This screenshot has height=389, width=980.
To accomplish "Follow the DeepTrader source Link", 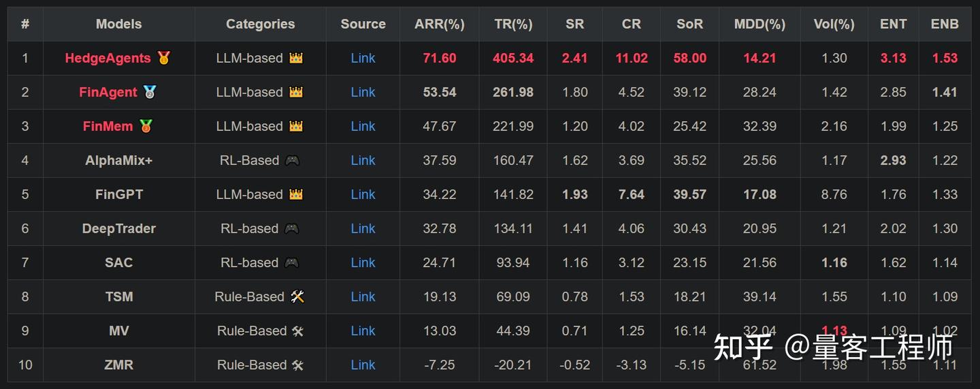I will (x=363, y=228).
